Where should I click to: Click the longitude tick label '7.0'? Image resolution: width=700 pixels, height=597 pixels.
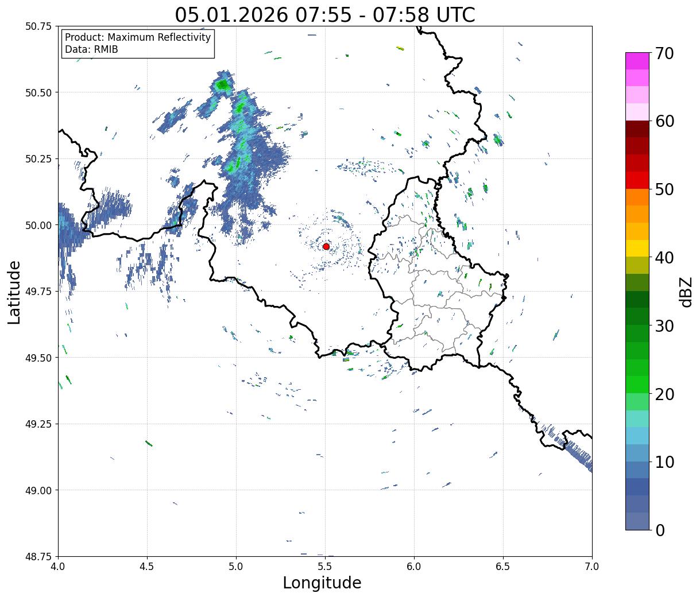coord(592,567)
